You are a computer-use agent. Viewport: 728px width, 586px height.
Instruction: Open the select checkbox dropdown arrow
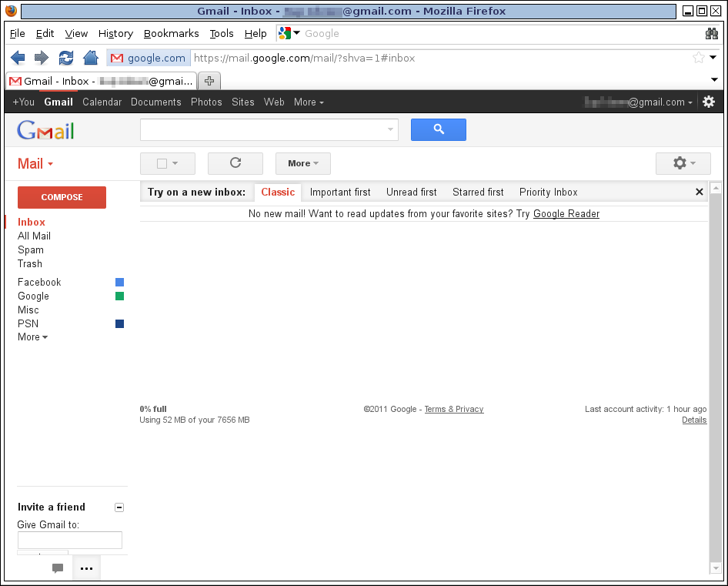[x=175, y=163]
